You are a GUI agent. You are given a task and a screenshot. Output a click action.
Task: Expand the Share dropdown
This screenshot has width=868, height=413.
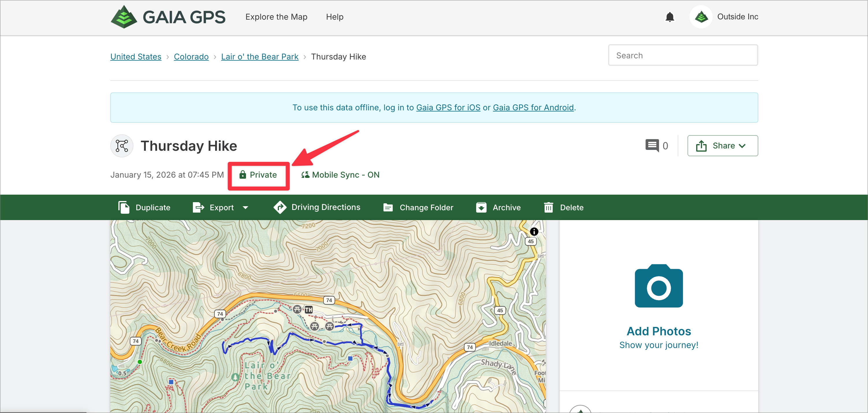tap(722, 146)
